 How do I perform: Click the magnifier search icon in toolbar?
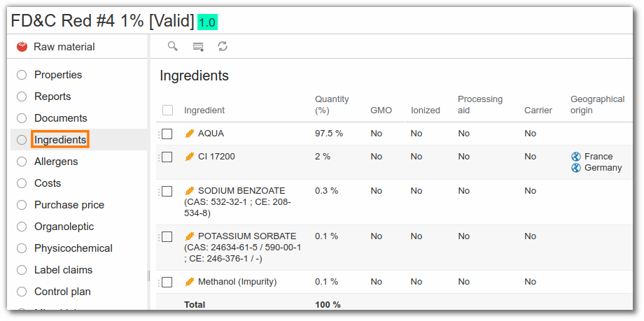[x=173, y=46]
